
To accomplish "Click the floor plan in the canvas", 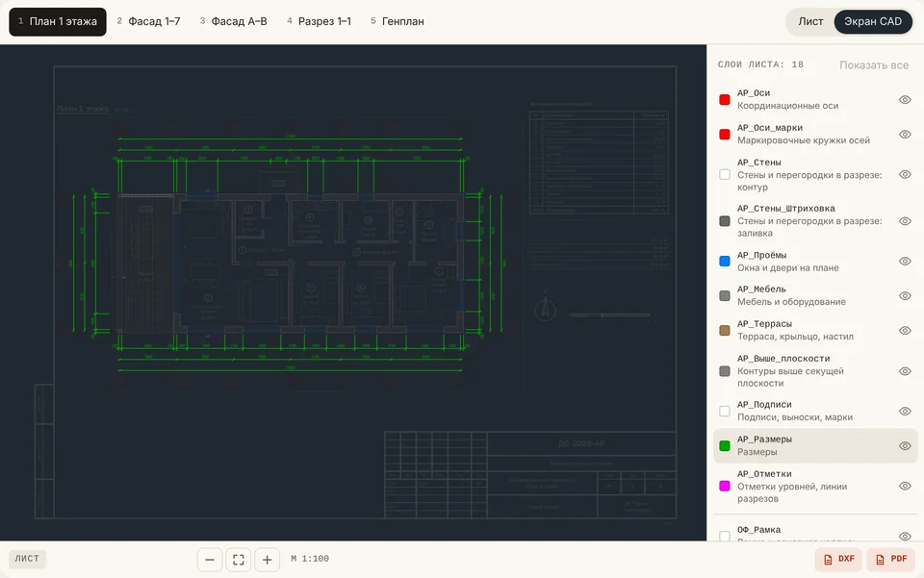I will [x=290, y=264].
